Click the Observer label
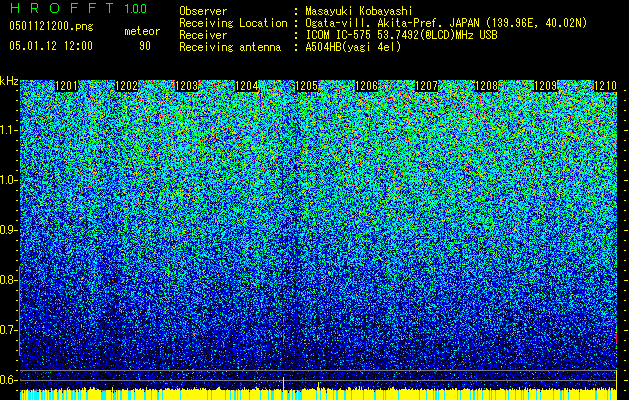This screenshot has height=400, width=629. coord(203,11)
